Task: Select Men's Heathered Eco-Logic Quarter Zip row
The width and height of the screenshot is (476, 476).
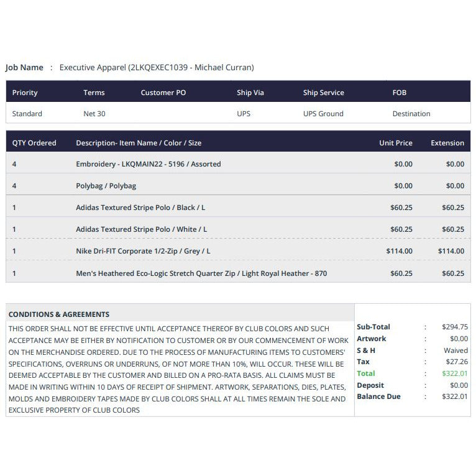Action: click(238, 273)
